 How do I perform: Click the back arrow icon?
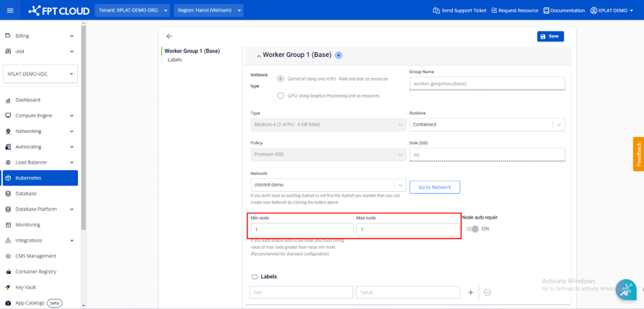click(x=169, y=36)
